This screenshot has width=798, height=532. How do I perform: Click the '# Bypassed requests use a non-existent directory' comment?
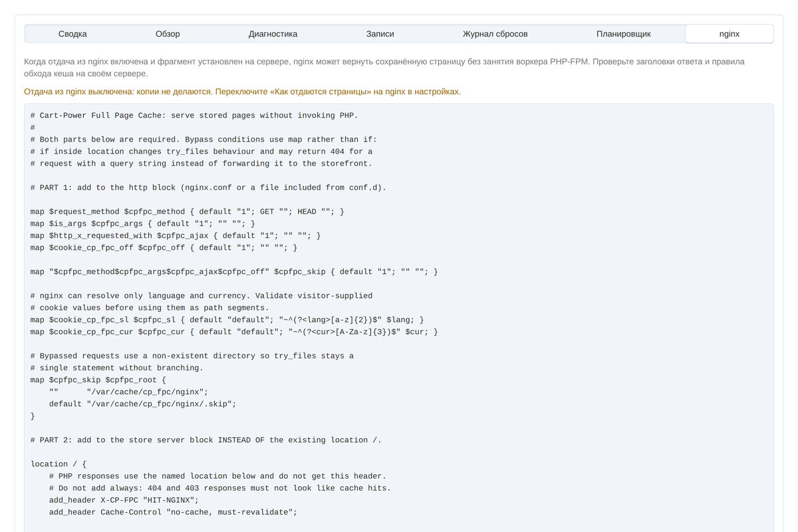[192, 356]
